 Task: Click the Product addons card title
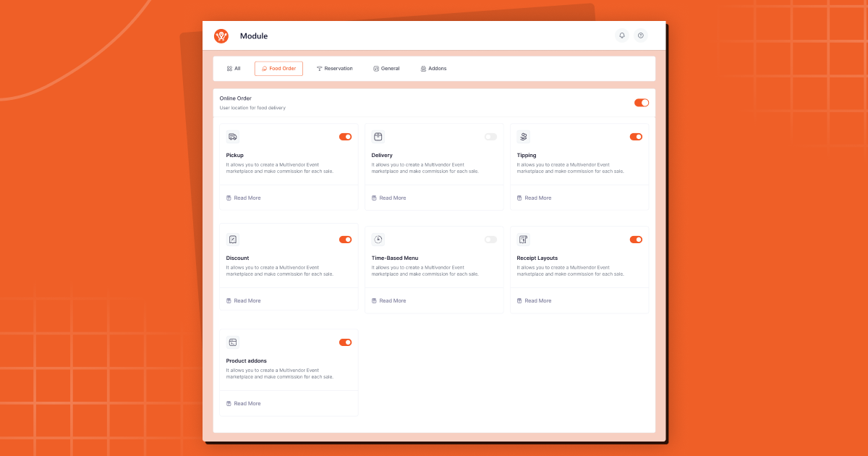coord(247,361)
